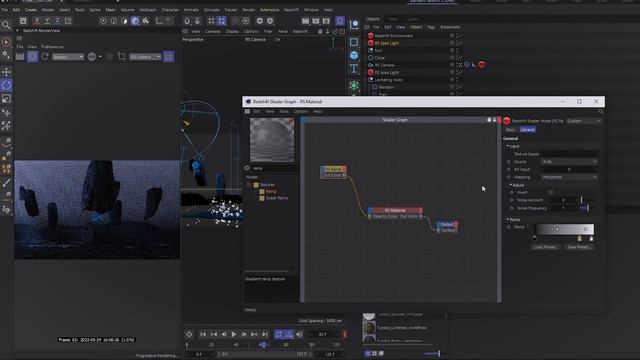The height and width of the screenshot is (360, 640).
Task: Open the Source dropdown set to Auto
Action: [x=569, y=162]
